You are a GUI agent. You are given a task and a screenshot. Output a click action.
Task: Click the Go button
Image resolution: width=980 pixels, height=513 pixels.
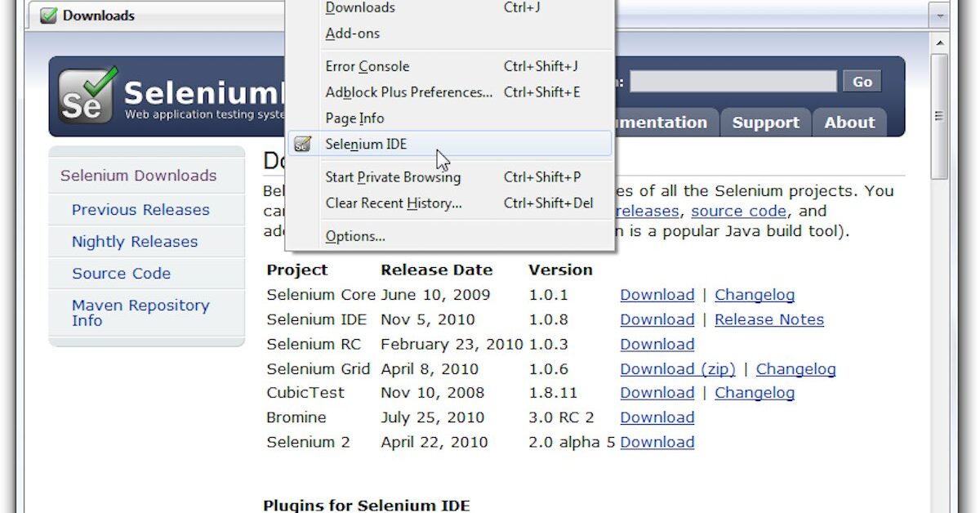(862, 81)
